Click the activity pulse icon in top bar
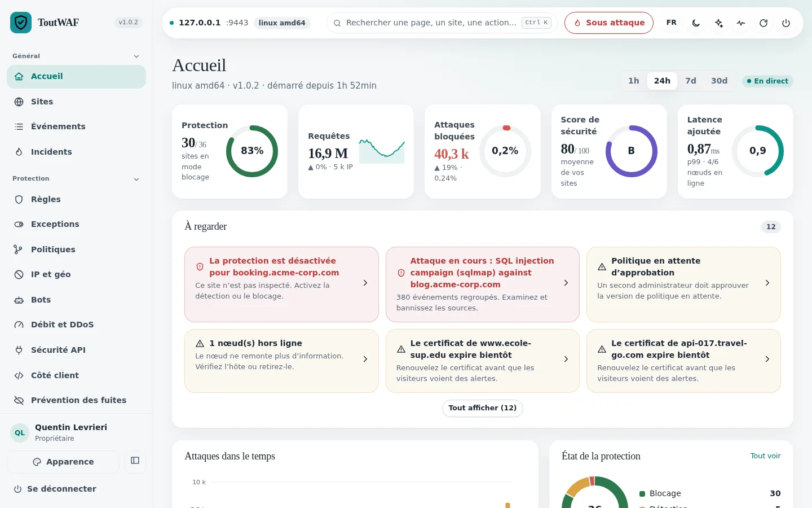The image size is (812, 508). pos(741,23)
